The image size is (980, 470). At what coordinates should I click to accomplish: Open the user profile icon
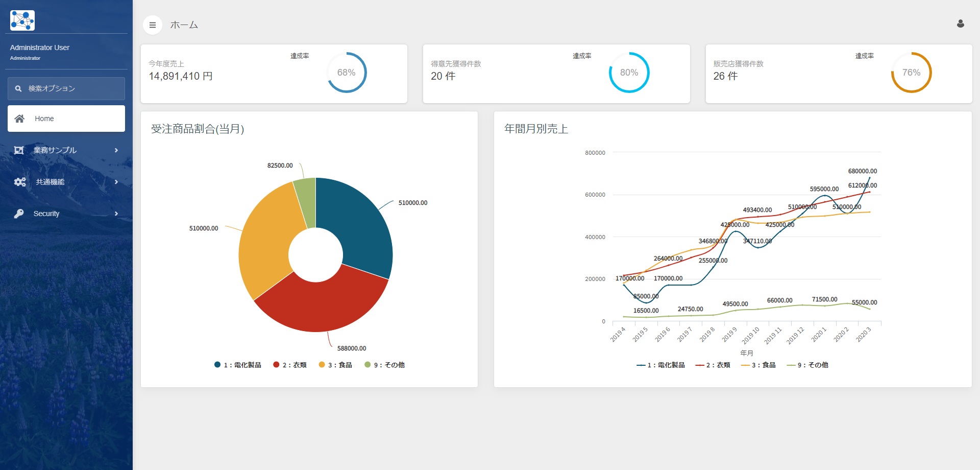[x=960, y=24]
